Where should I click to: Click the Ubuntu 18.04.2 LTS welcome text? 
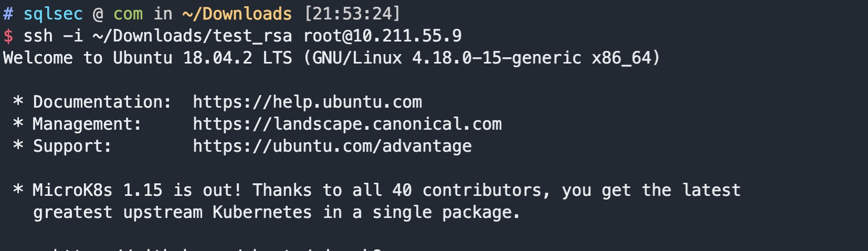(x=203, y=58)
